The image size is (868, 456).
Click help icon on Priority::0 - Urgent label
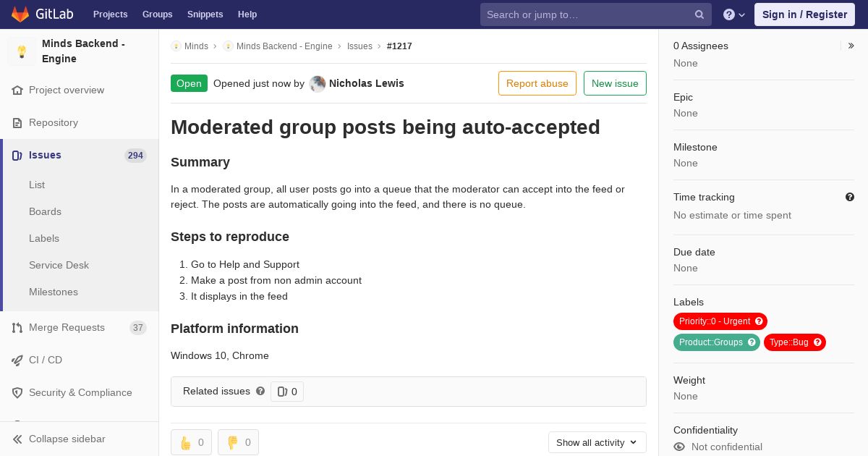click(759, 321)
